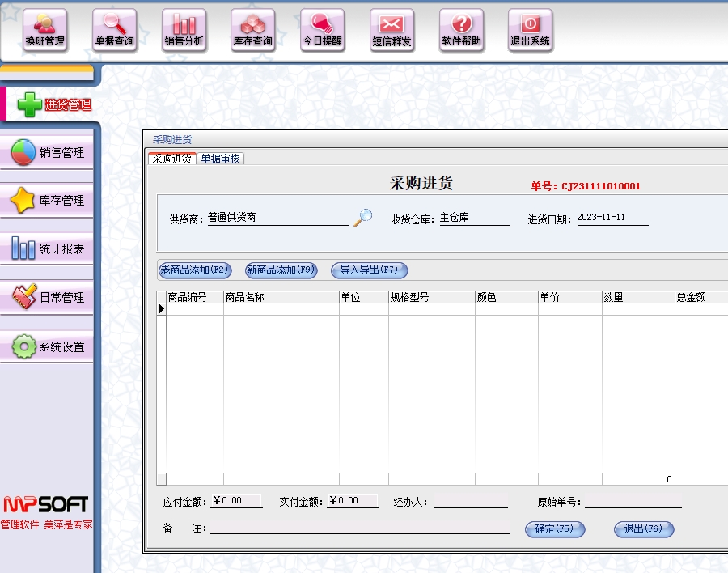Screen dimensions: 728x573
Task: Switch to the 单据审核 tab
Action: 221,159
